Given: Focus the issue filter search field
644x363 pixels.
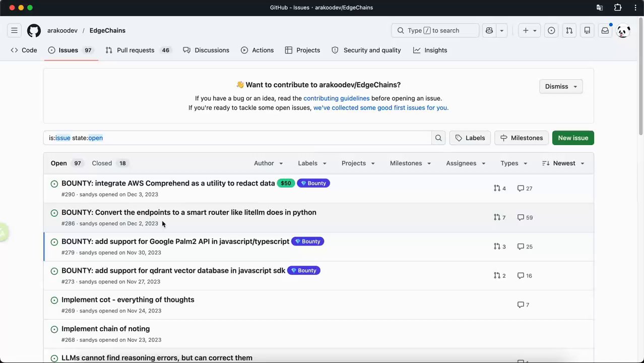Looking at the screenshot, I should coord(237,138).
